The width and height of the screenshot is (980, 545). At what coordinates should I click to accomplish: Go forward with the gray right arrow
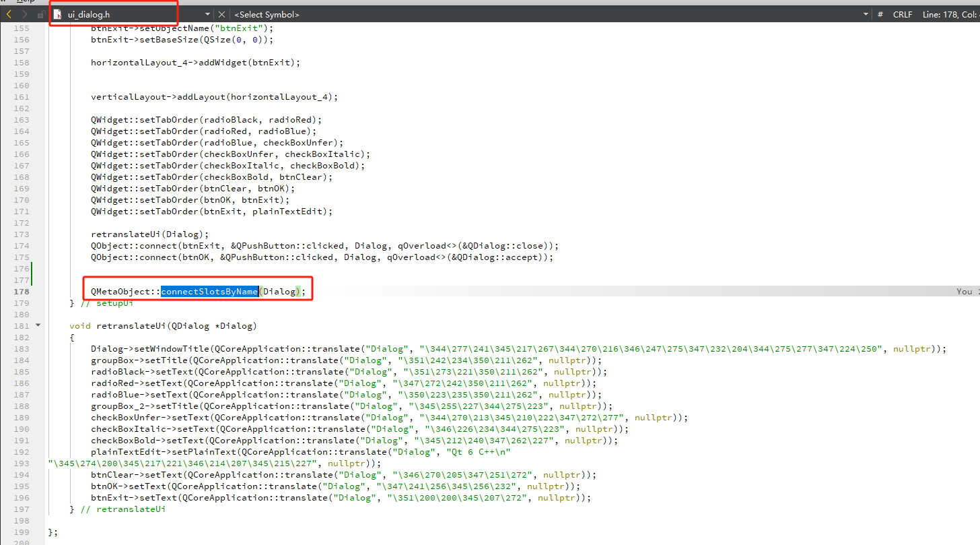pyautogui.click(x=25, y=14)
